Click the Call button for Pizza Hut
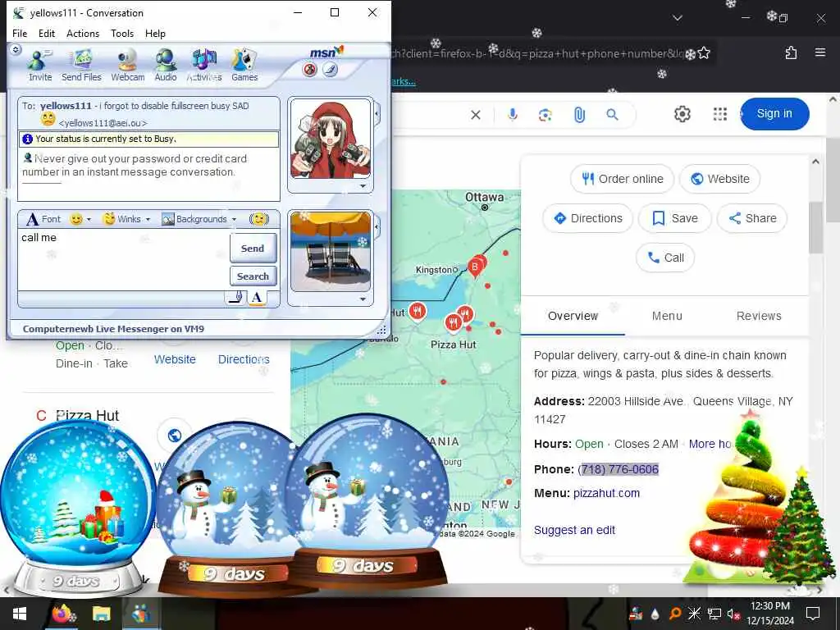 coord(665,258)
